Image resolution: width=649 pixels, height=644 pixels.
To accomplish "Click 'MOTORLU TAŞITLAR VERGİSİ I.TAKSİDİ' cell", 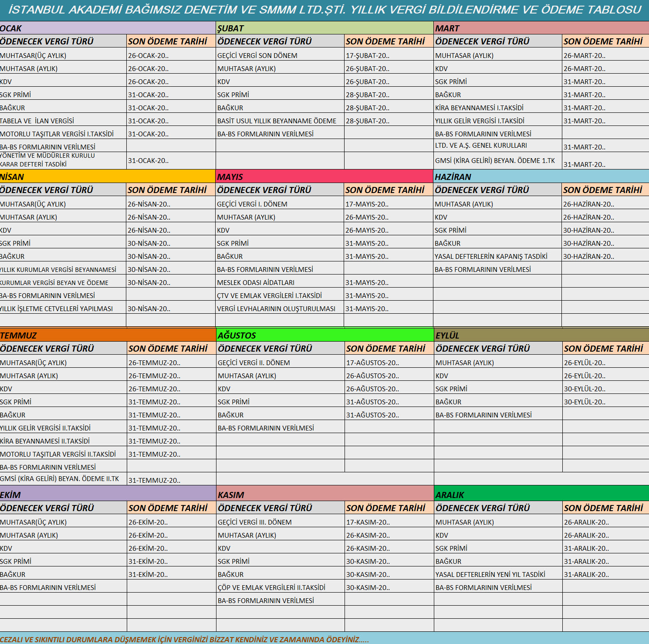I will [x=63, y=133].
